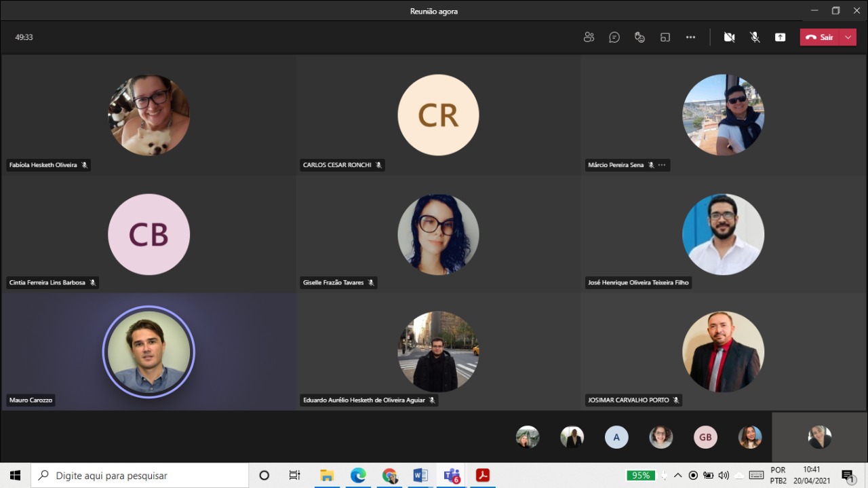Open the meeting chat panel
Screen dimensions: 868x488
pyautogui.click(x=614, y=37)
